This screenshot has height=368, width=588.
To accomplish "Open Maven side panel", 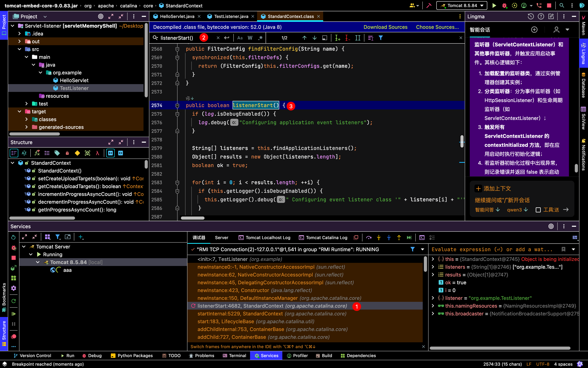I will [x=583, y=25].
